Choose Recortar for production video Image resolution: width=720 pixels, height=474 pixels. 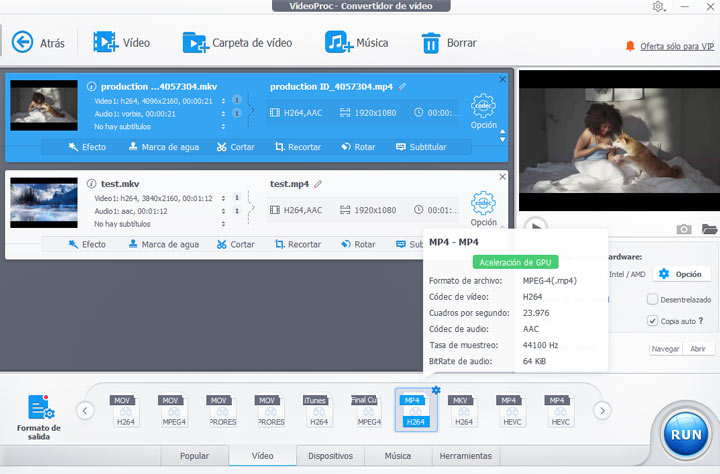tap(298, 147)
